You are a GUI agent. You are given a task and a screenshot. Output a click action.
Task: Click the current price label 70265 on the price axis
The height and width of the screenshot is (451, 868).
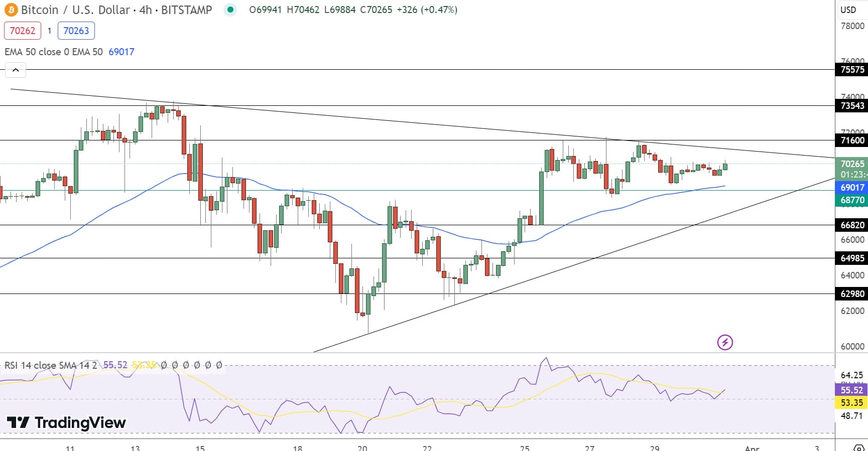(851, 164)
